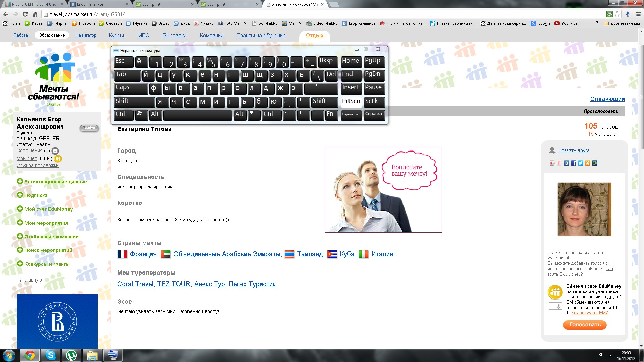Viewport: 644px width, 362px height.
Task: Click the EduMoney coin icon beside Мой счет
Action: (x=58, y=158)
